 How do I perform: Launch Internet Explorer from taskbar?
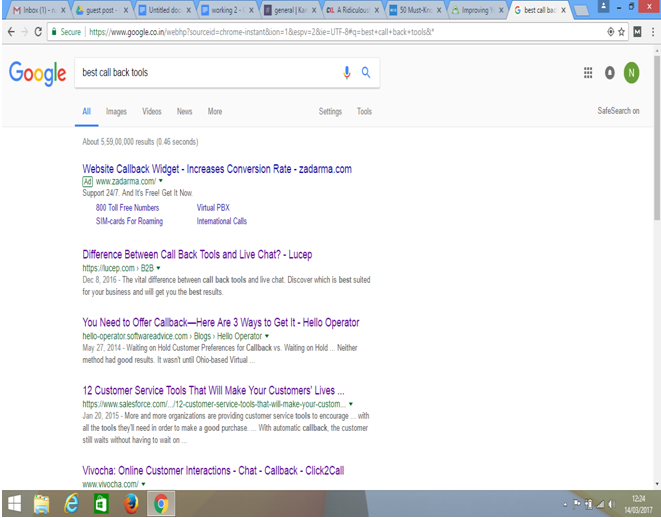click(72, 504)
